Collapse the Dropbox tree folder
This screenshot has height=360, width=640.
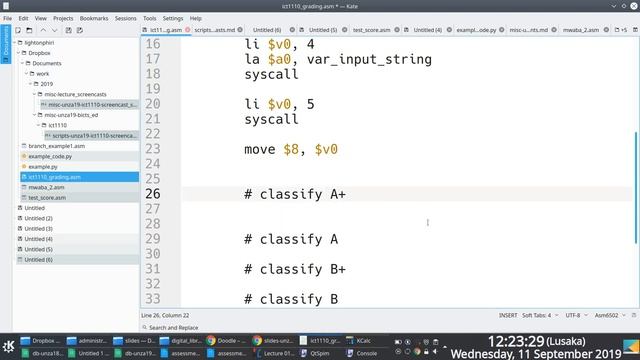pyautogui.click(x=18, y=53)
